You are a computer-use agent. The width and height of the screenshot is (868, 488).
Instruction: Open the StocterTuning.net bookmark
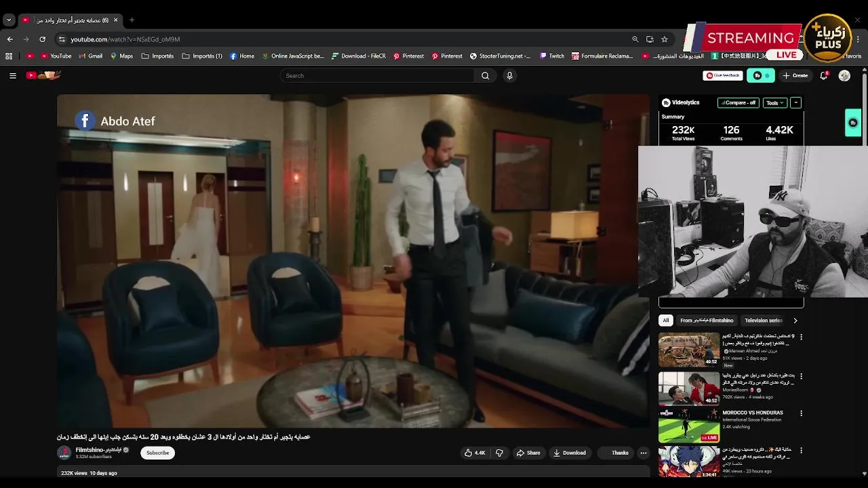coord(500,56)
